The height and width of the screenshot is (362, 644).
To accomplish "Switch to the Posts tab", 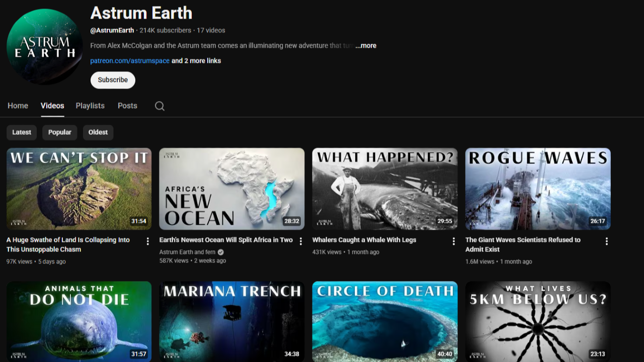I will 127,106.
